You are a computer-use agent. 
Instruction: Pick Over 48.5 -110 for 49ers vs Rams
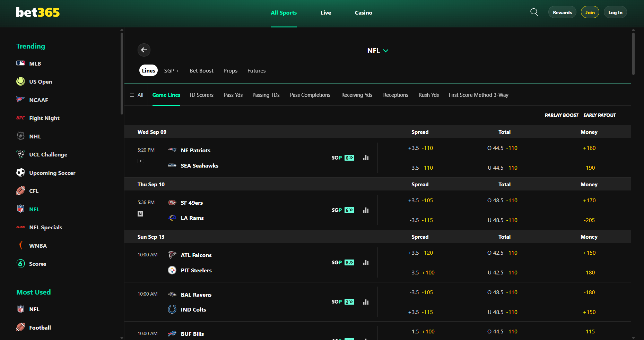click(502, 200)
